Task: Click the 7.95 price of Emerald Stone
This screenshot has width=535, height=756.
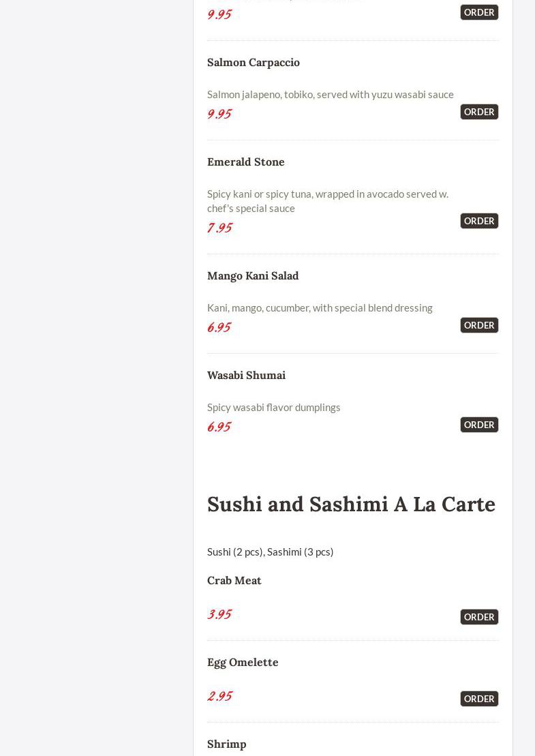Action: pyautogui.click(x=219, y=228)
